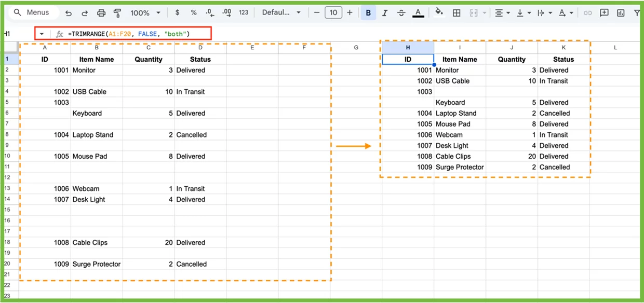Open the Borders grid tool
Image resolution: width=644 pixels, height=303 pixels.
457,13
